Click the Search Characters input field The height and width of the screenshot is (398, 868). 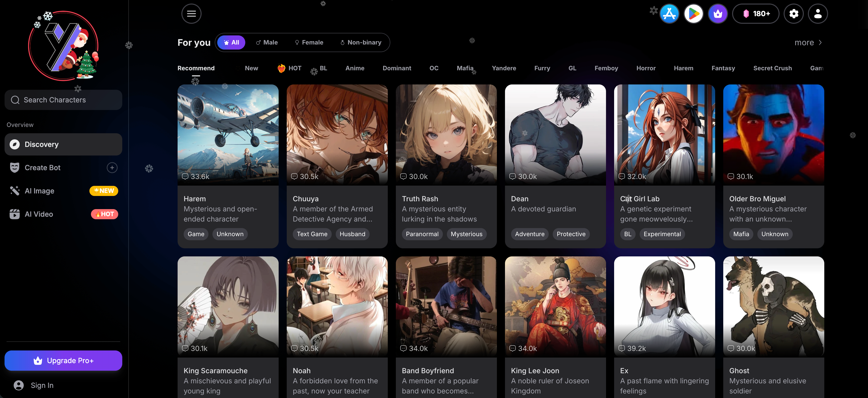[x=63, y=100]
